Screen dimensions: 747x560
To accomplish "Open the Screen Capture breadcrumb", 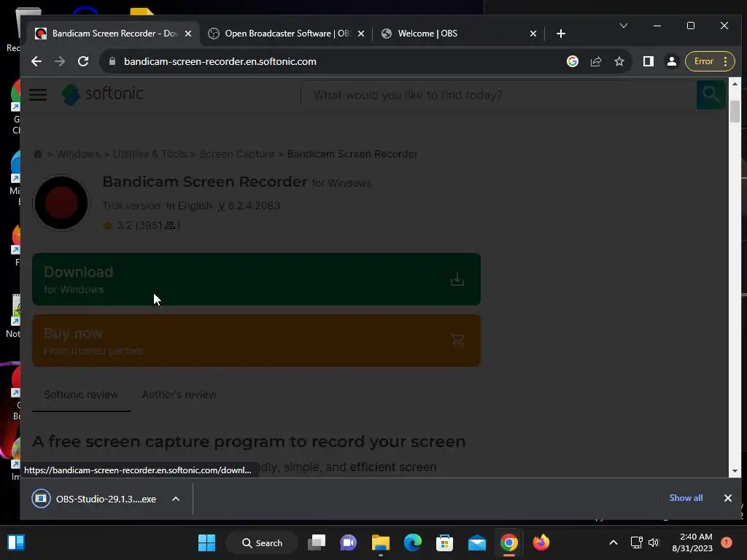I will pos(237,154).
